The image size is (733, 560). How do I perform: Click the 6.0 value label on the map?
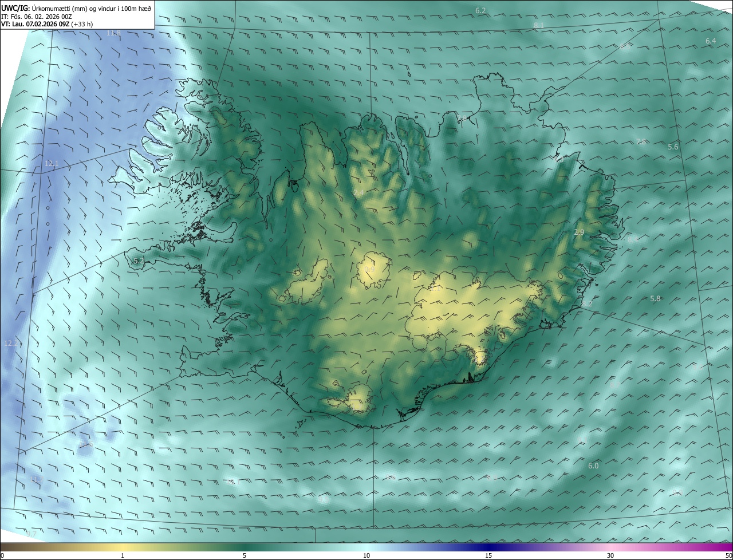pos(593,466)
